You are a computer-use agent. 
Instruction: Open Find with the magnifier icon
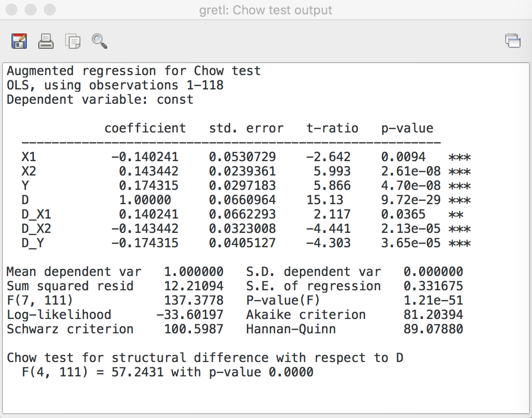tap(100, 41)
